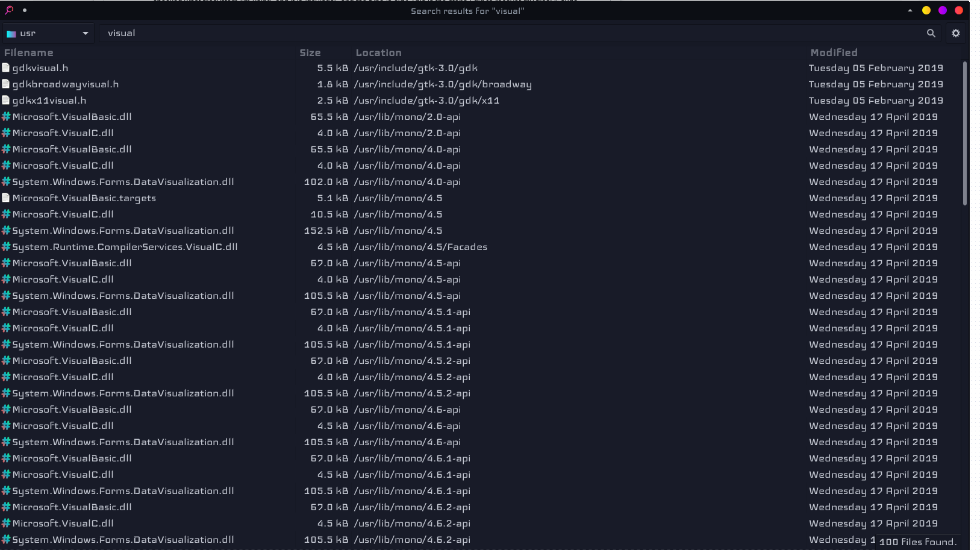980x550 pixels.
Task: Close the window with the red button
Action: coord(959,10)
